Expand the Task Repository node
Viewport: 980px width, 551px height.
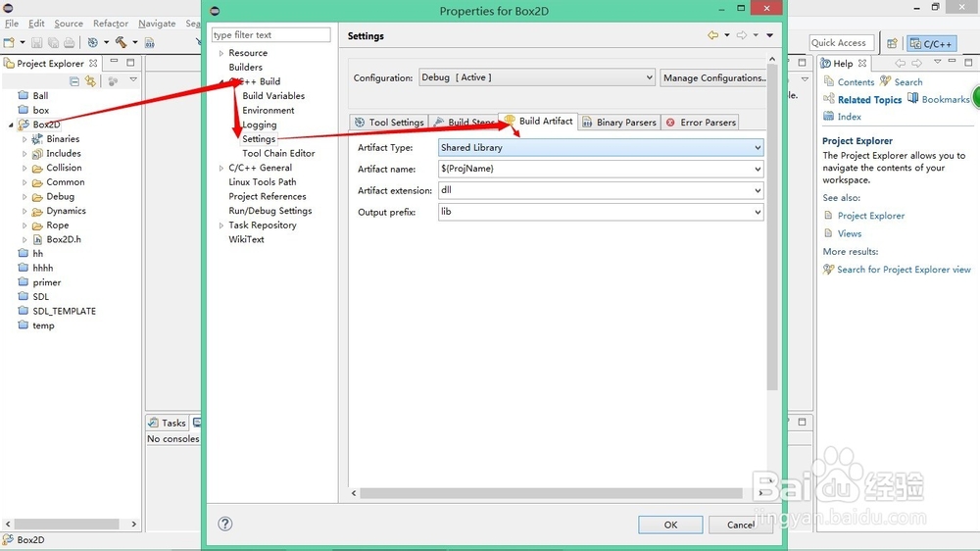(221, 225)
